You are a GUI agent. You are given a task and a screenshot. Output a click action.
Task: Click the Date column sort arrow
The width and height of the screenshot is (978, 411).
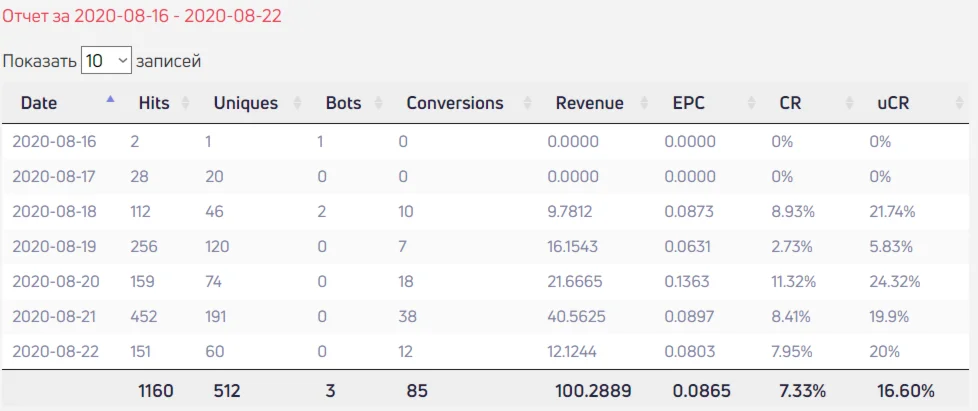point(110,99)
